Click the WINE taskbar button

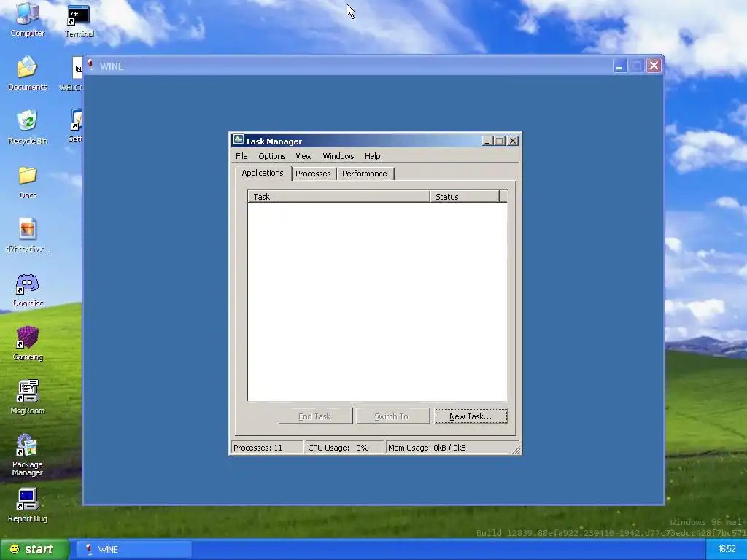coord(134,550)
